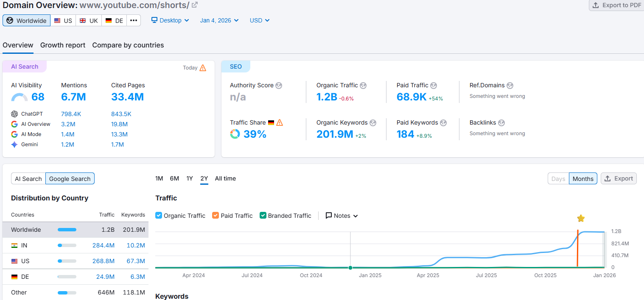Click the Worldwide traffic bar
Image resolution: width=644 pixels, height=300 pixels.
point(67,229)
